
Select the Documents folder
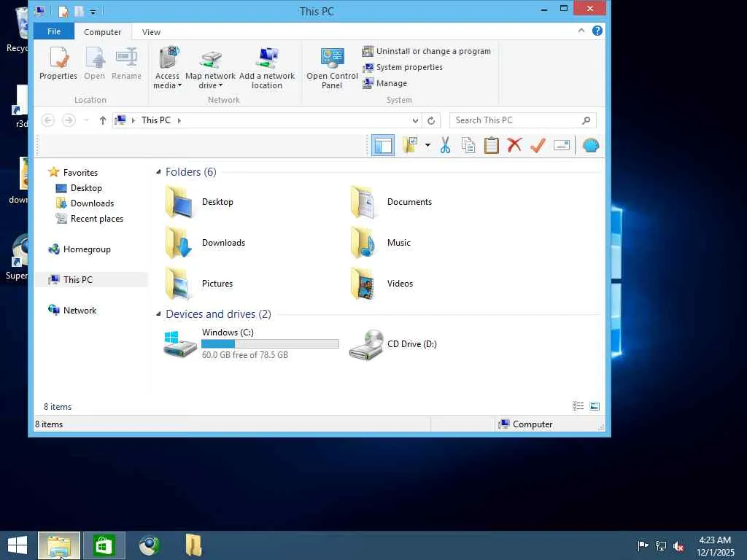391,202
